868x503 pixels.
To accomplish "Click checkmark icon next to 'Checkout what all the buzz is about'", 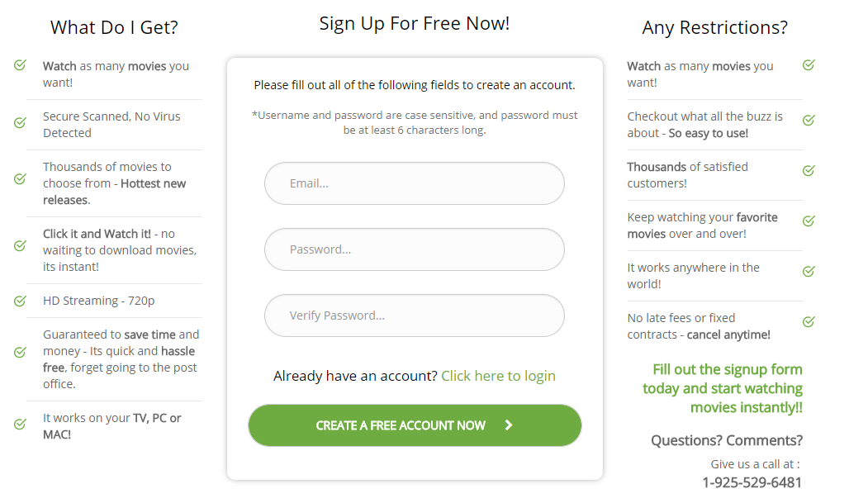I will pyautogui.click(x=809, y=120).
